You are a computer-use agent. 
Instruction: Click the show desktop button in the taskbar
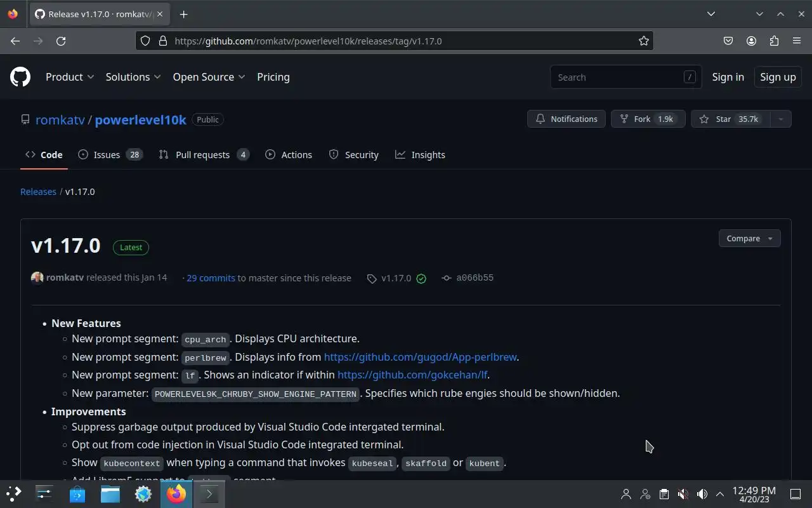click(796, 494)
